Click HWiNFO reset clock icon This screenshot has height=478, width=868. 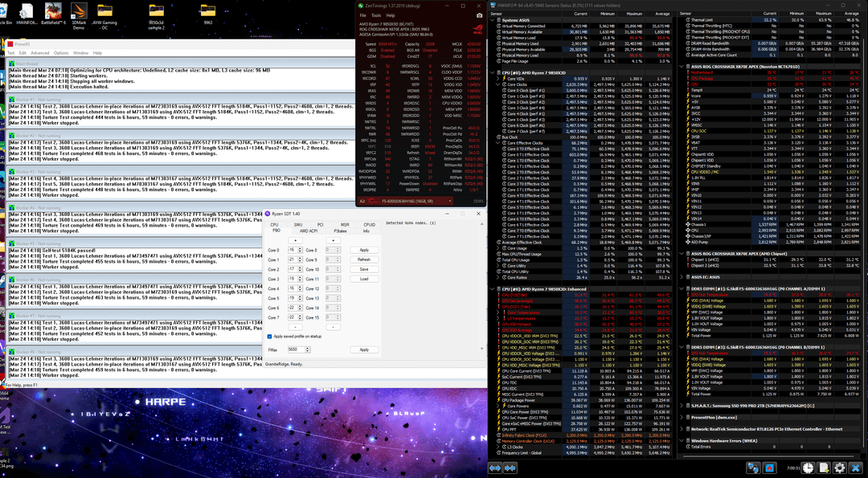809,468
